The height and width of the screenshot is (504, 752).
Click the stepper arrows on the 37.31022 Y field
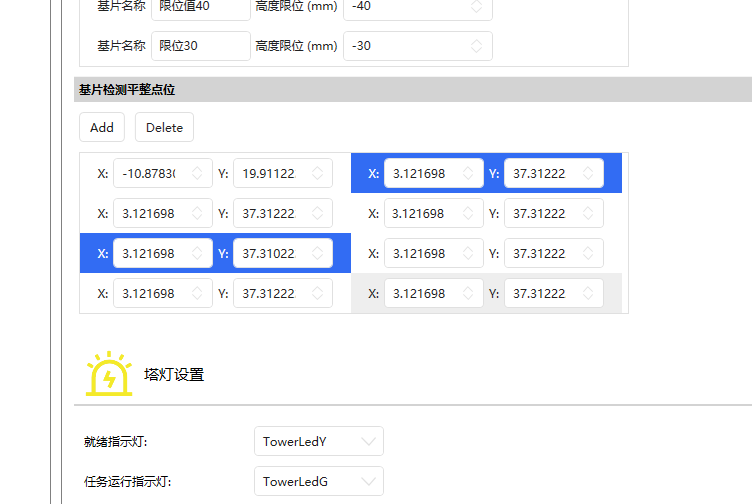tap(317, 253)
